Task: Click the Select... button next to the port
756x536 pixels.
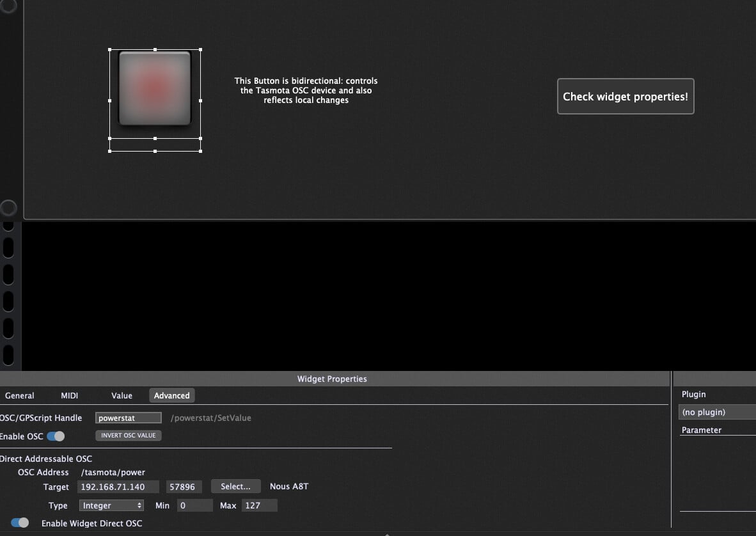Action: pos(235,487)
